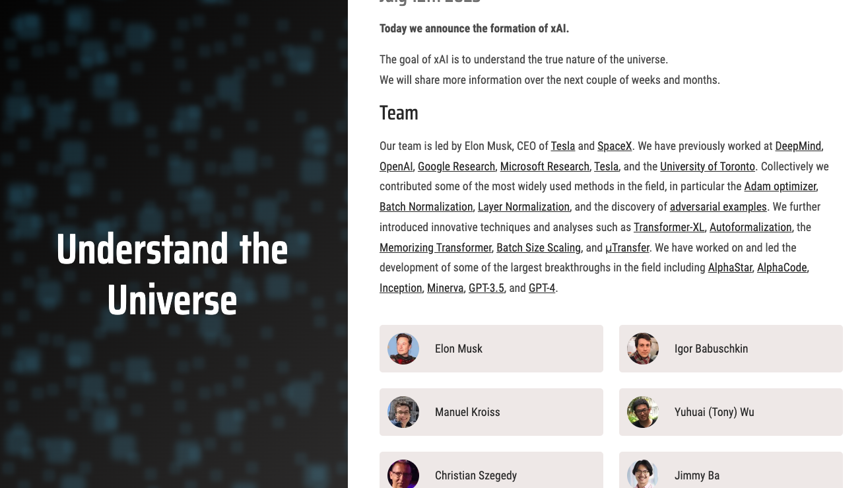Open the AlphaStar link
868x488 pixels.
point(729,267)
